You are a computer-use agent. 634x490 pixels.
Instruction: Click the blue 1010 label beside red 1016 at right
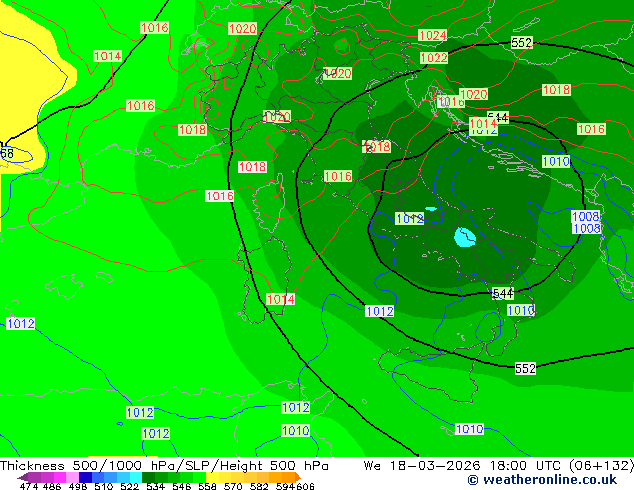(556, 162)
